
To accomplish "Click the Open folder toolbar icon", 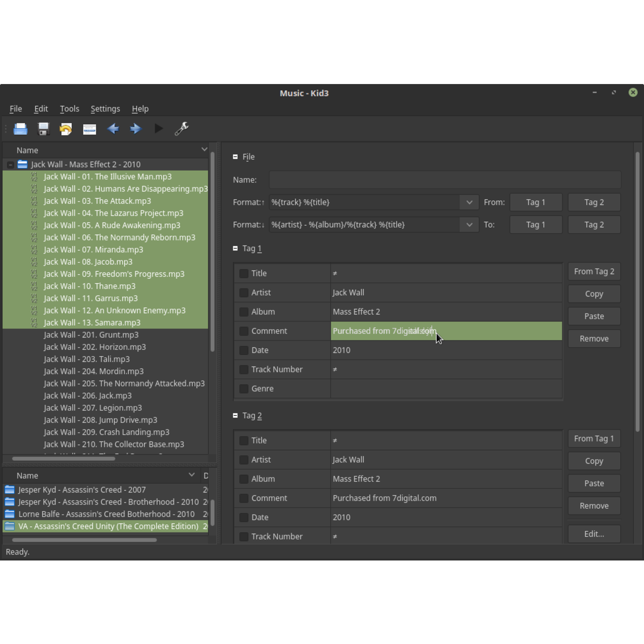I will point(21,129).
